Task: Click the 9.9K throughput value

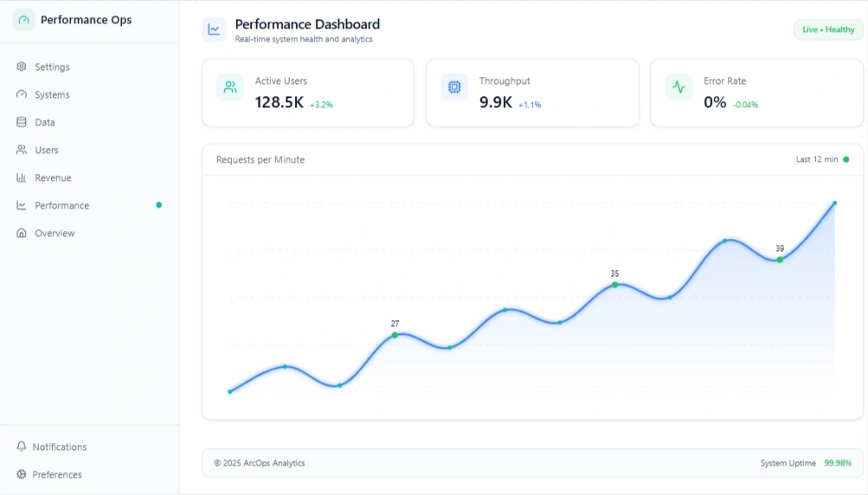Action: click(496, 102)
